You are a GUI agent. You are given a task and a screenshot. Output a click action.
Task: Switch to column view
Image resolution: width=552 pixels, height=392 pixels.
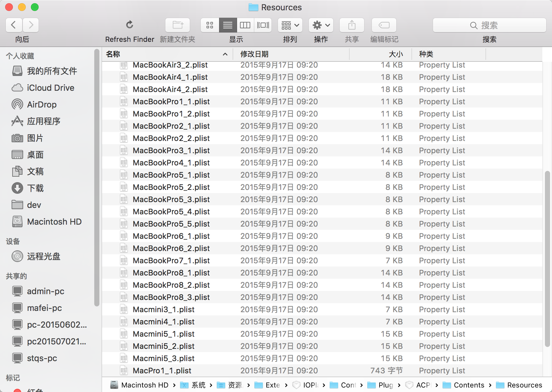tap(245, 25)
